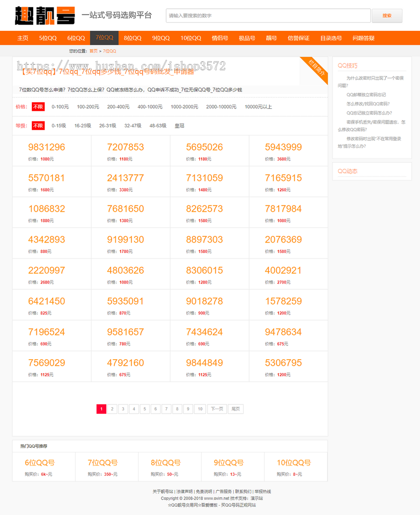Click the search input field at top

point(268,15)
